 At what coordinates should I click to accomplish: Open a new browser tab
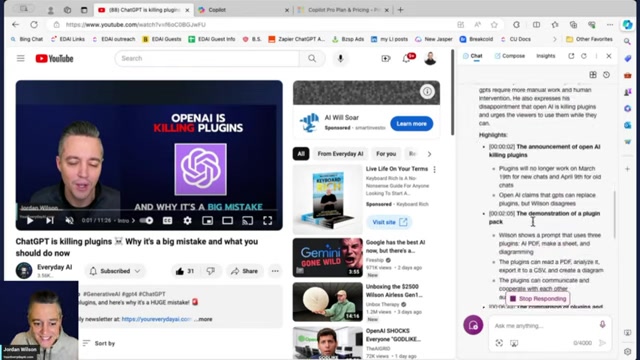coord(400,10)
